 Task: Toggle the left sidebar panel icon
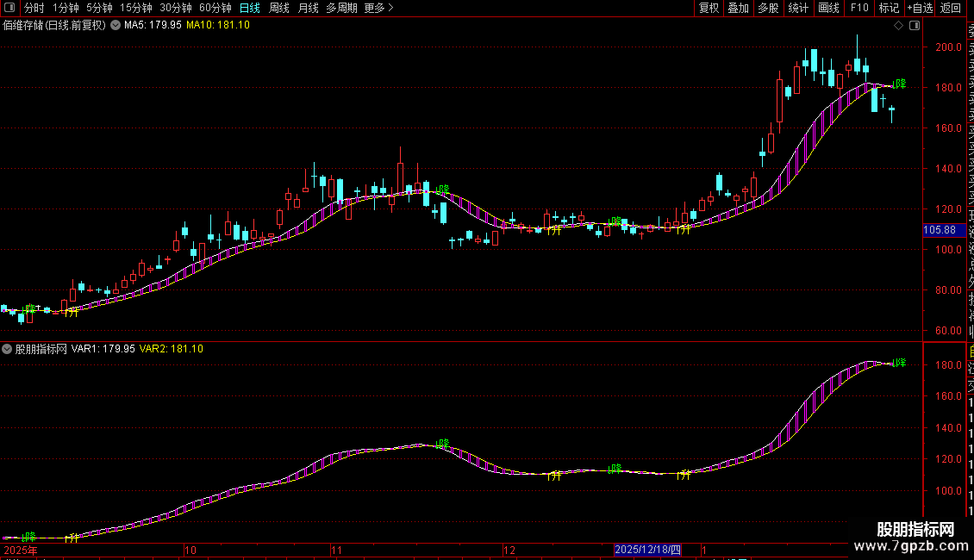pos(10,8)
